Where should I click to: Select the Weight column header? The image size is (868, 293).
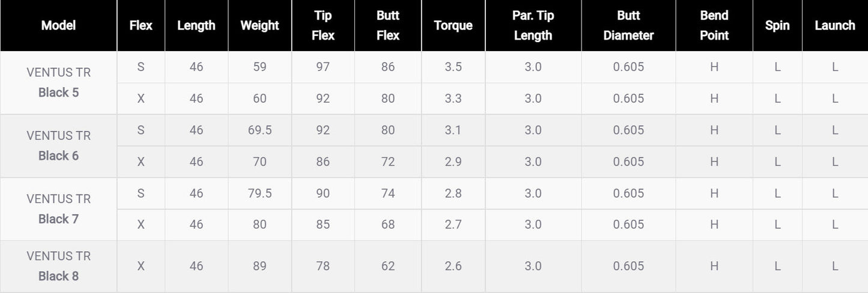point(259,26)
